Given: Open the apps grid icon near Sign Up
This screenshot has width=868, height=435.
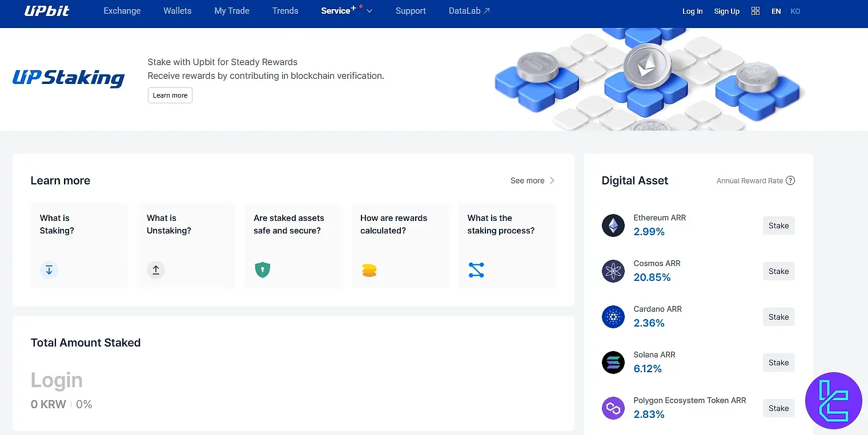Looking at the screenshot, I should pos(755,10).
